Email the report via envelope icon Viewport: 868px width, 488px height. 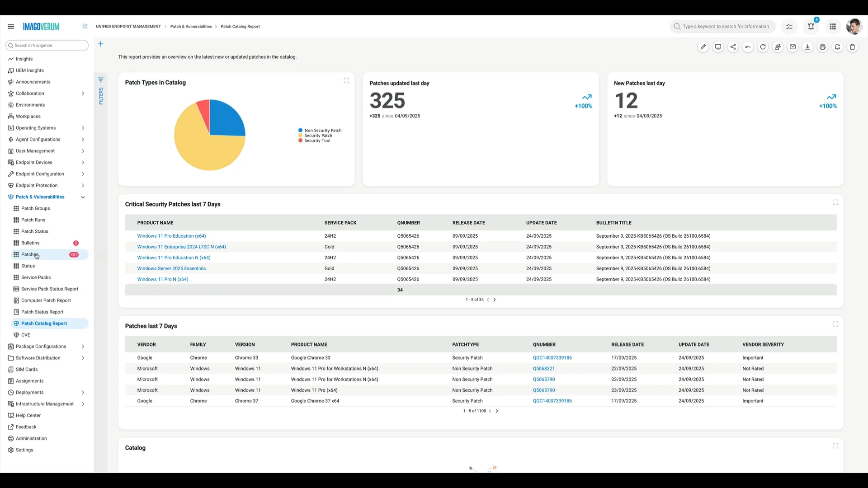point(793,47)
